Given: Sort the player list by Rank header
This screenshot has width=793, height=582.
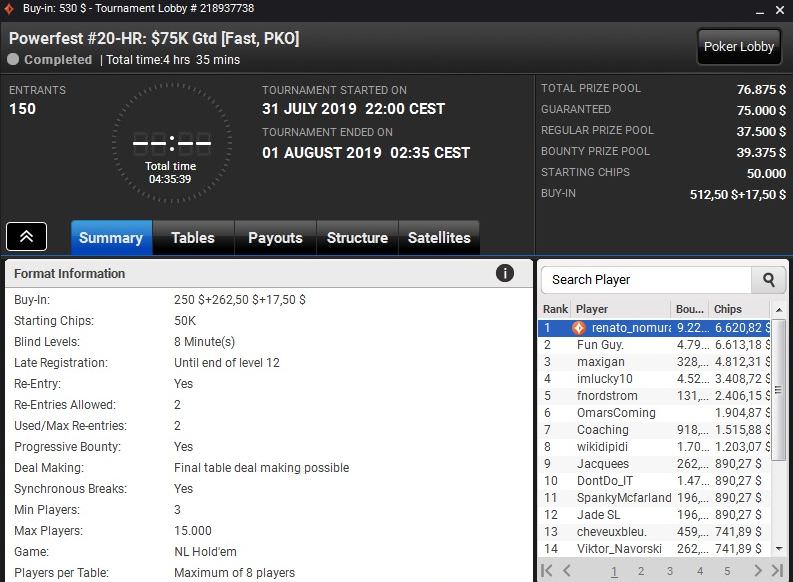Looking at the screenshot, I should click(555, 309).
